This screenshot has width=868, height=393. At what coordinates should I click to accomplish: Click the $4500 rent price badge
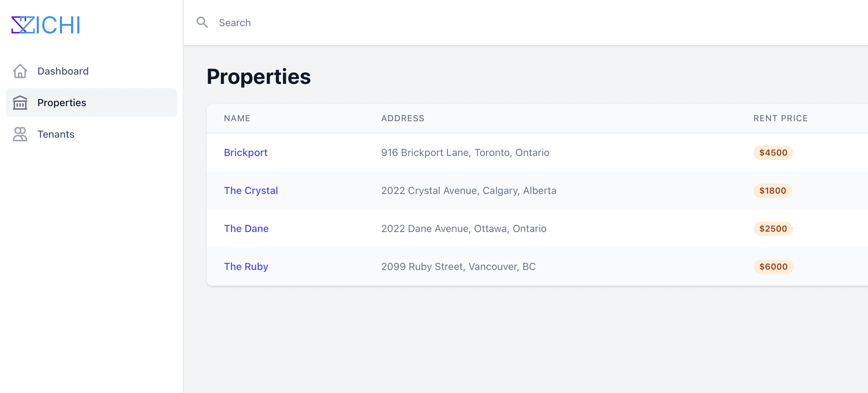point(773,152)
